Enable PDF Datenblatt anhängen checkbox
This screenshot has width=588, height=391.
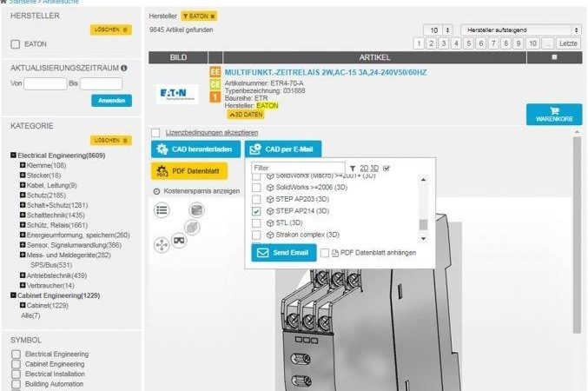point(325,253)
